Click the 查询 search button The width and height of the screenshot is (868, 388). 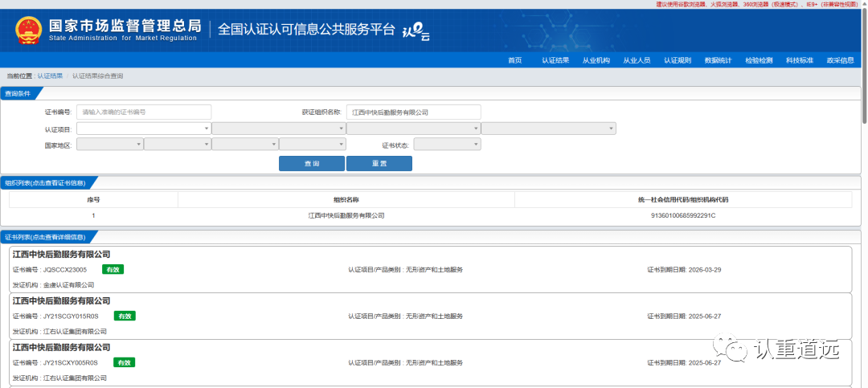(312, 164)
